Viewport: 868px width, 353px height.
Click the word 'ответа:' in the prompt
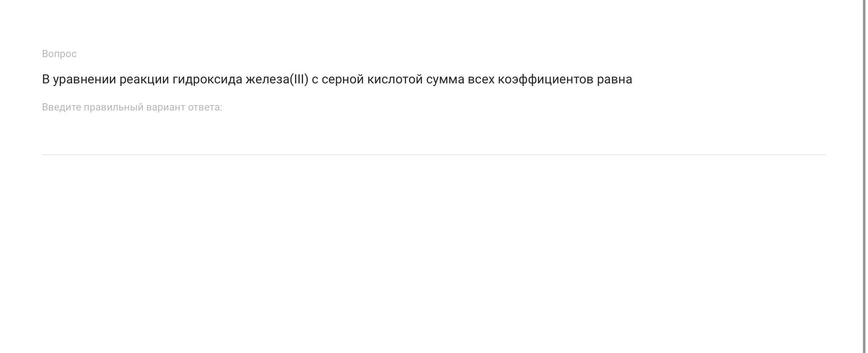(x=205, y=107)
